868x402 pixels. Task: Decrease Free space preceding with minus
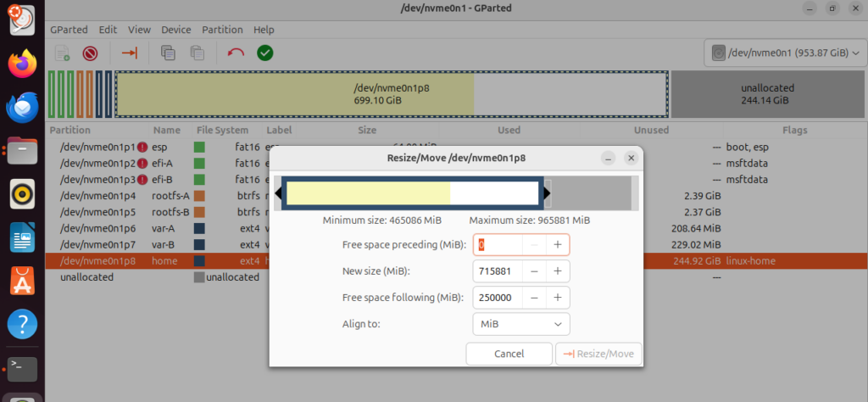[534, 245]
